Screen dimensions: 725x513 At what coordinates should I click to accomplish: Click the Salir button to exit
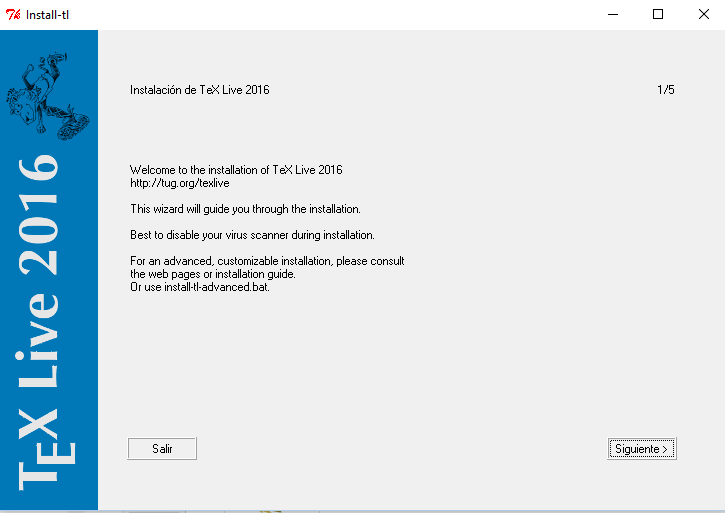pos(162,449)
